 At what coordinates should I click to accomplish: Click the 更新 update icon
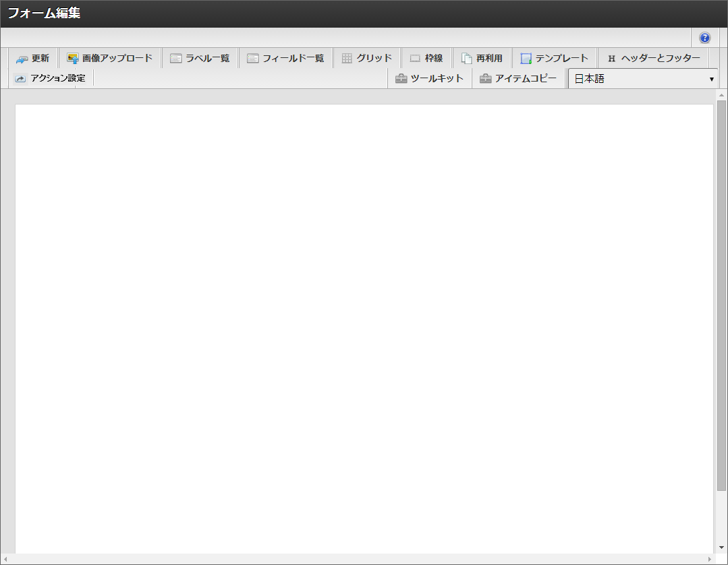tap(22, 59)
